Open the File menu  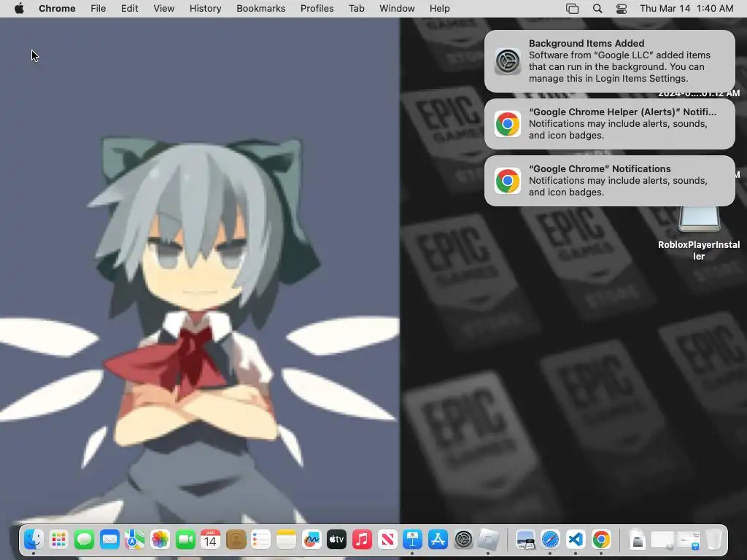click(x=98, y=9)
